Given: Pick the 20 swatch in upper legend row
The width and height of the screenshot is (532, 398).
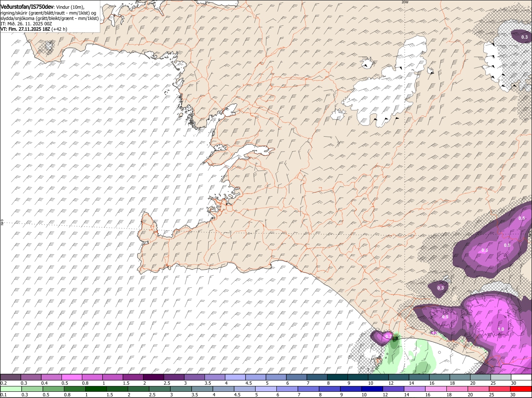Looking at the screenshot, I should [480, 377].
